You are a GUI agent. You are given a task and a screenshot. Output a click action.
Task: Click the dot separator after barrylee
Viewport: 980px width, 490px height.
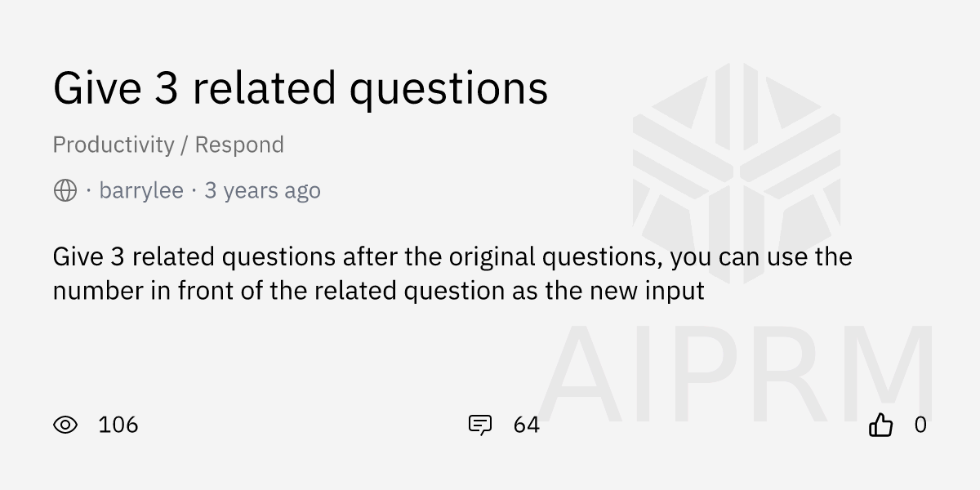(194, 191)
